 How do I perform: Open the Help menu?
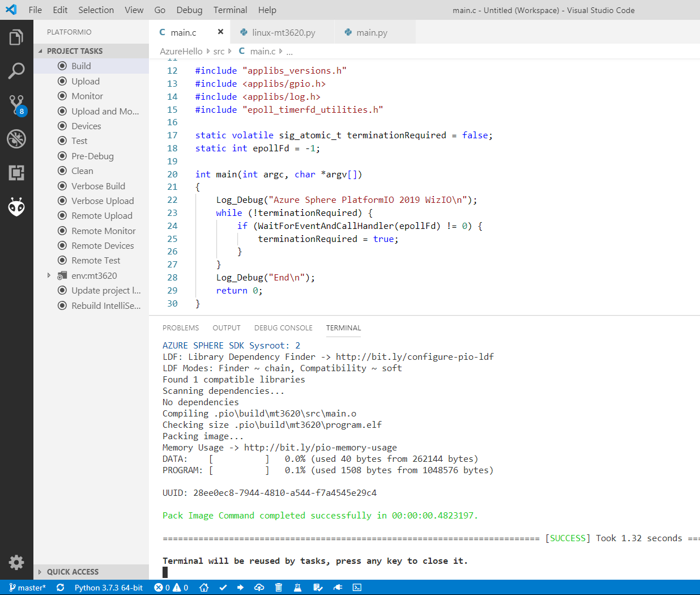[267, 10]
